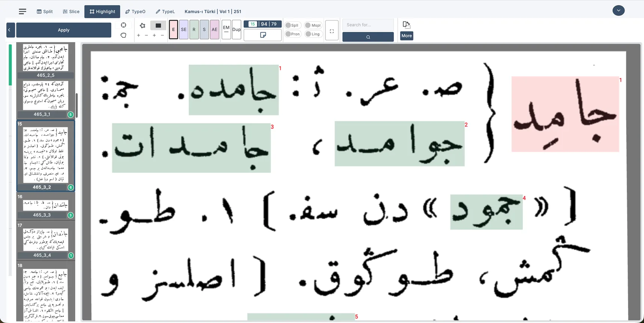Click the fullscreen expand icon
The width and height of the screenshot is (644, 323).
pos(332,31)
